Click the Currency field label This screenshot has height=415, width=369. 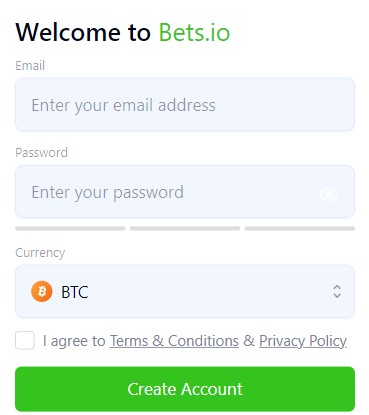[40, 253]
